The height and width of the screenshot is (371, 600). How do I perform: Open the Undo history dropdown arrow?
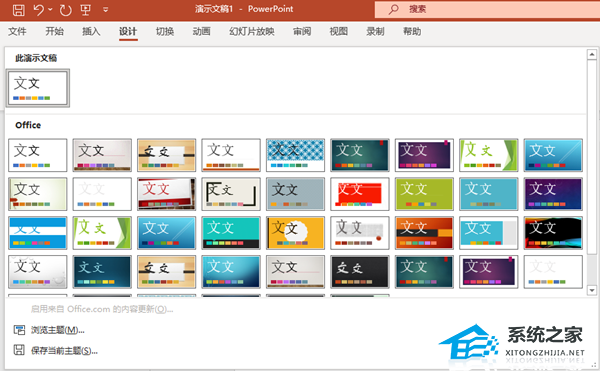tap(50, 9)
